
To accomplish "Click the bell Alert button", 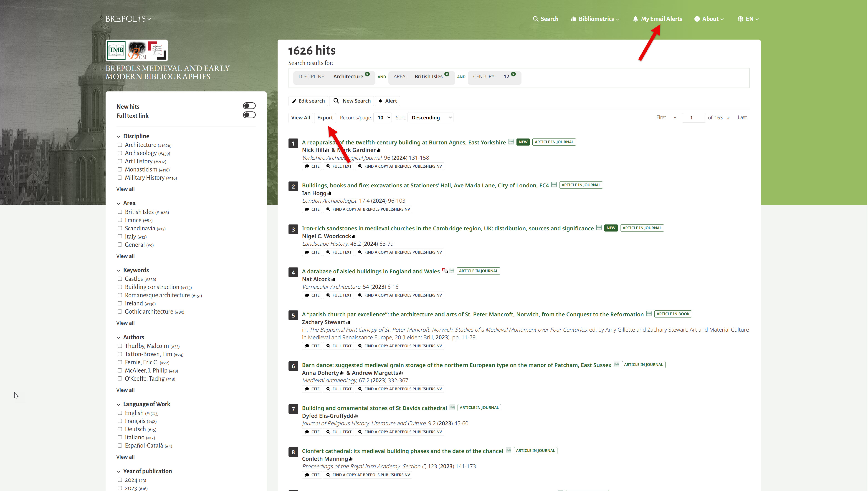I will point(388,101).
